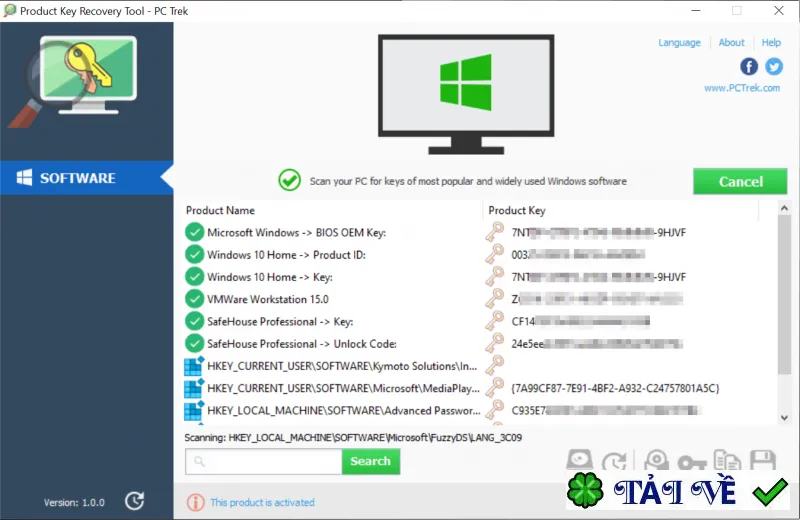Click the floppy disk save icon

[x=763, y=460]
